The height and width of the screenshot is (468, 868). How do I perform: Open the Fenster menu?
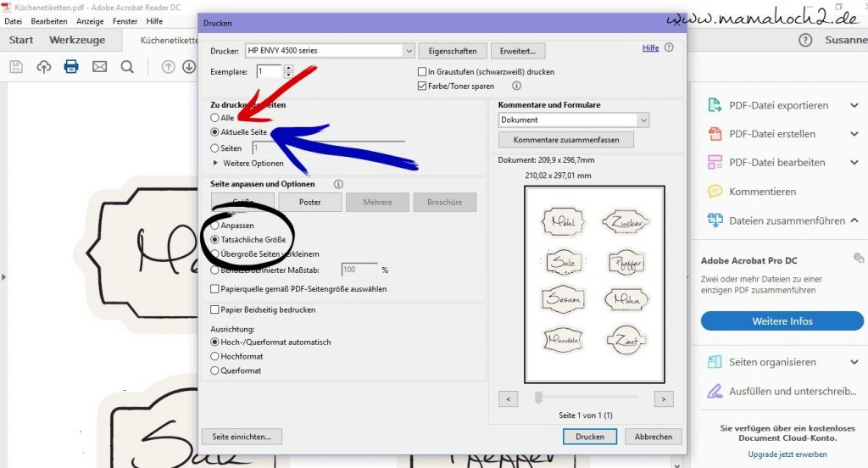pos(125,21)
